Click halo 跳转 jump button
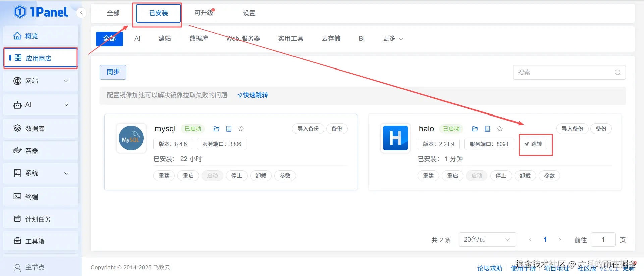Screen dimensions: 644x276 [533, 144]
